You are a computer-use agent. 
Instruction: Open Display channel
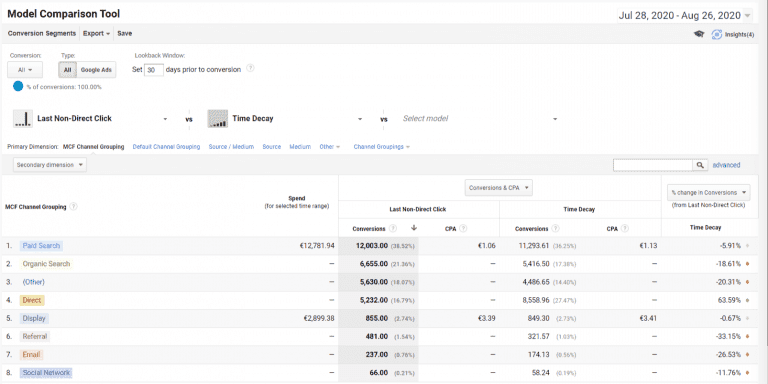pyautogui.click(x=34, y=318)
